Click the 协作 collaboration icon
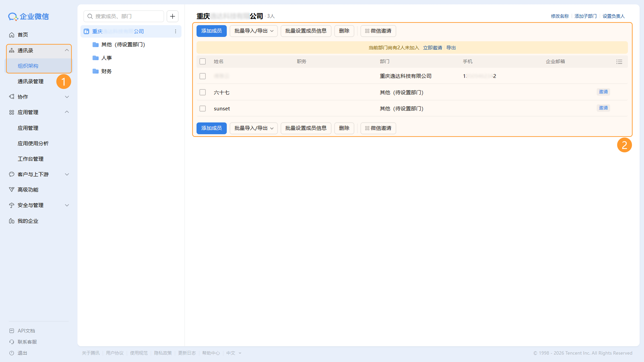 pyautogui.click(x=12, y=97)
